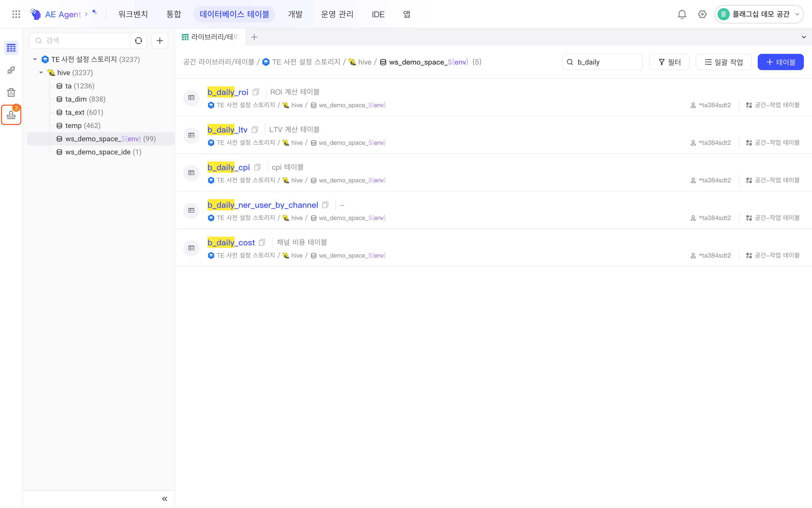The height and width of the screenshot is (508, 812).
Task: Click the 필터 button
Action: [669, 62]
